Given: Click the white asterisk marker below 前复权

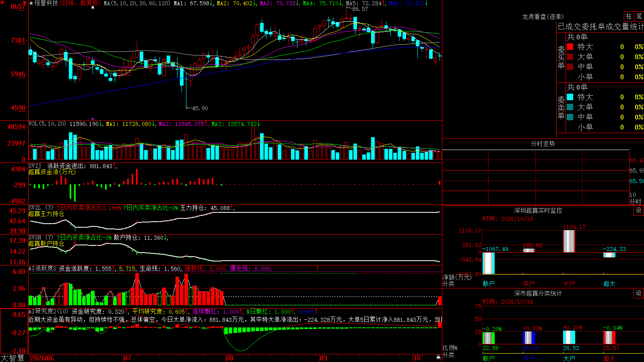Looking at the screenshot, I should (x=93, y=7).
